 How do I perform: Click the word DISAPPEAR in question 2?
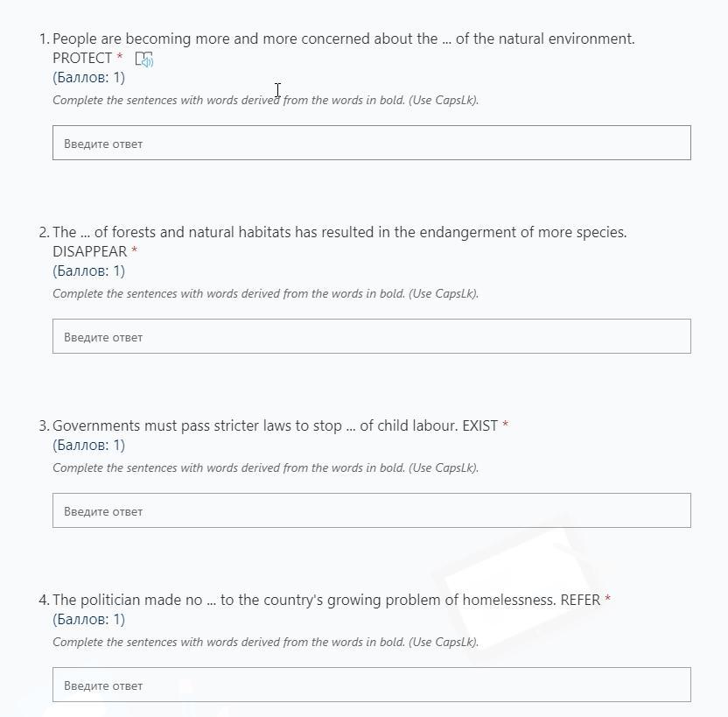coord(89,251)
